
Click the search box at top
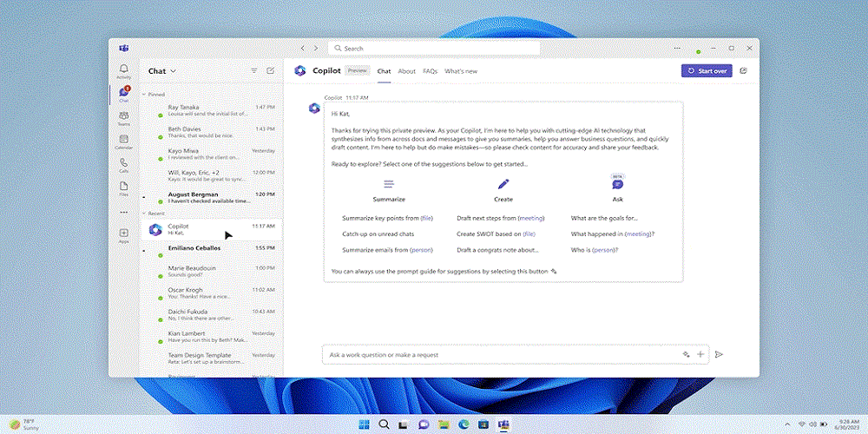tap(433, 48)
